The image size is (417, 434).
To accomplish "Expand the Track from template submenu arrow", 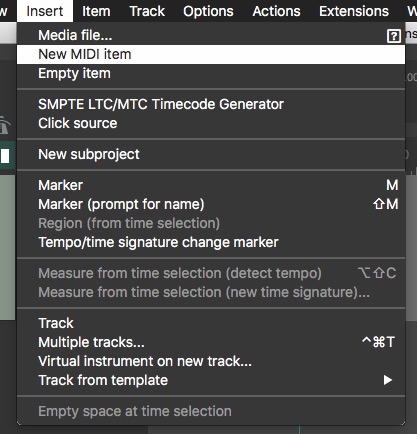I will click(387, 380).
